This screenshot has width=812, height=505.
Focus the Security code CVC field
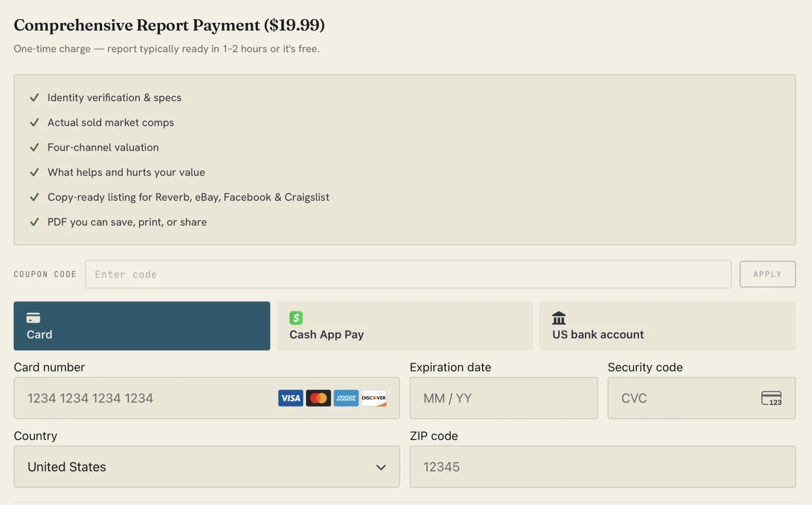click(x=701, y=398)
